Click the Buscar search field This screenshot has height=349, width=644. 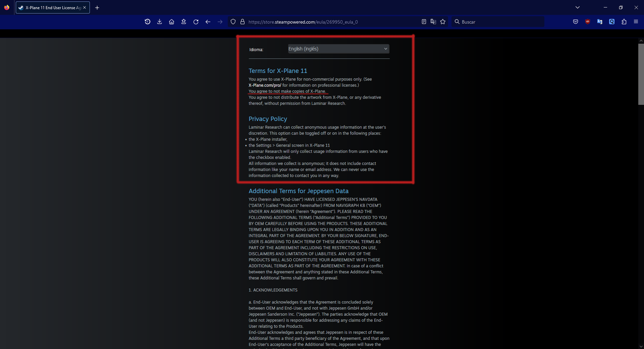497,22
